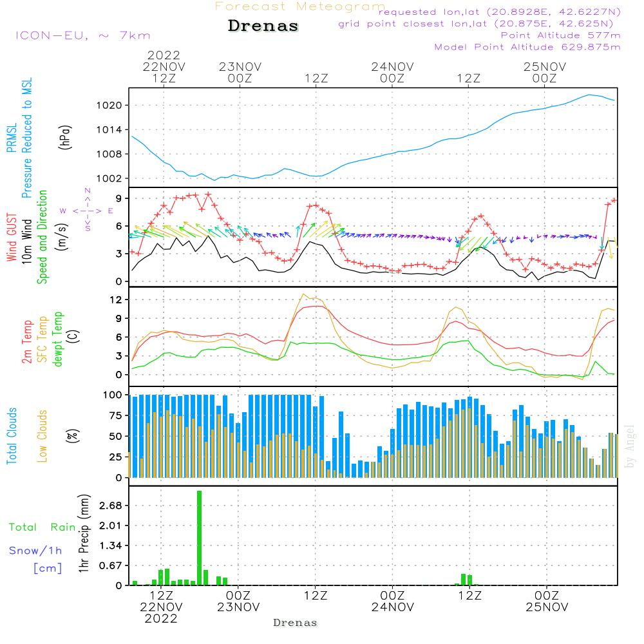The height and width of the screenshot is (644, 644).
Task: Click the 1020 hPa pressure axis tick
Action: (109, 106)
